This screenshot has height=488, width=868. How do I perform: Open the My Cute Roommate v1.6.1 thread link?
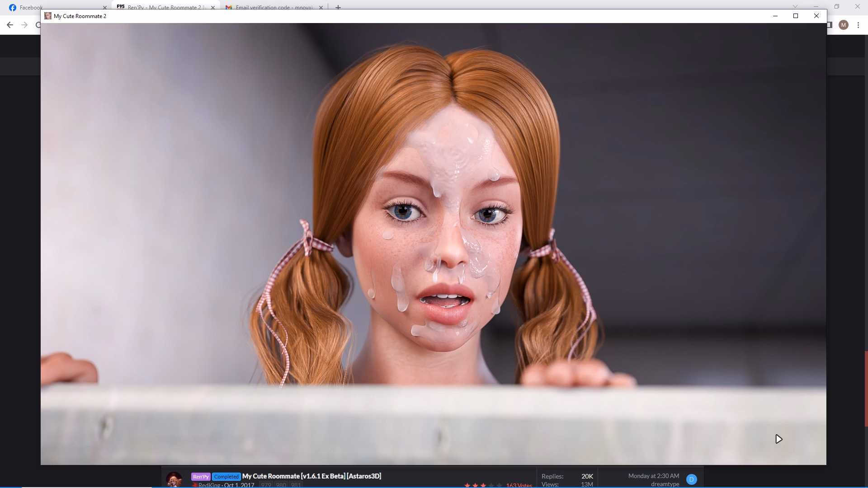point(312,476)
